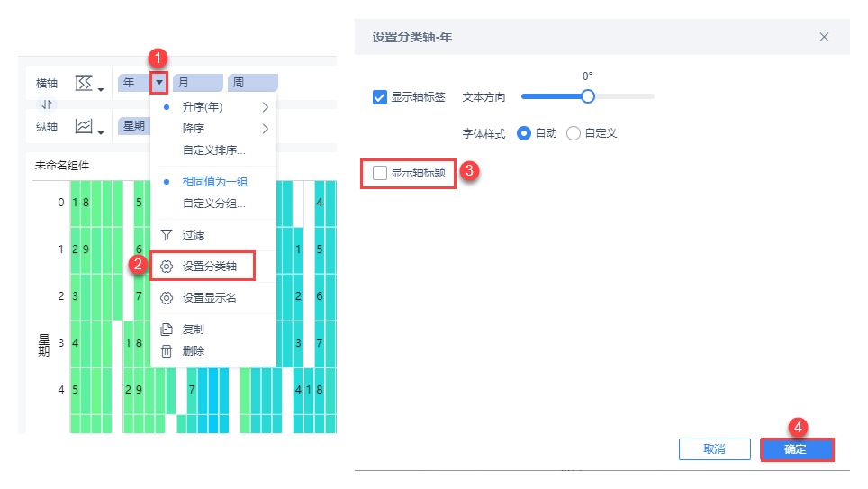Click the horizontal axis chart type icon
Image resolution: width=868 pixels, height=489 pixels.
coord(84,84)
